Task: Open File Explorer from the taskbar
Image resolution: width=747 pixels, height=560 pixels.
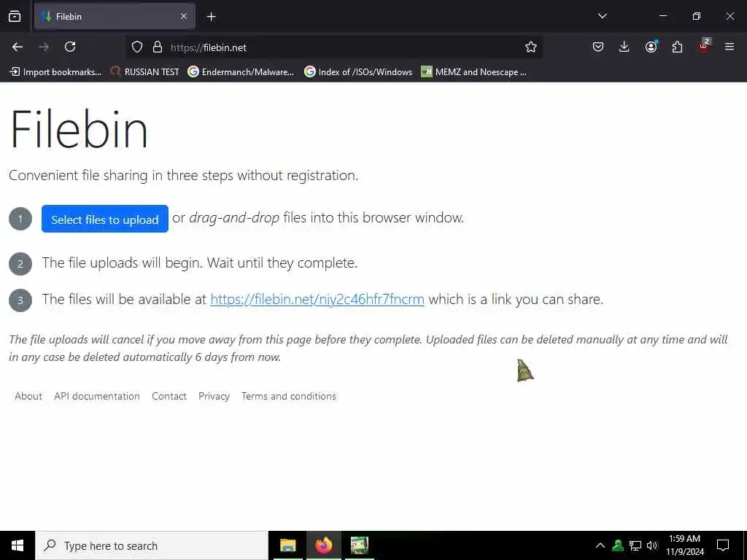Action: 287,545
